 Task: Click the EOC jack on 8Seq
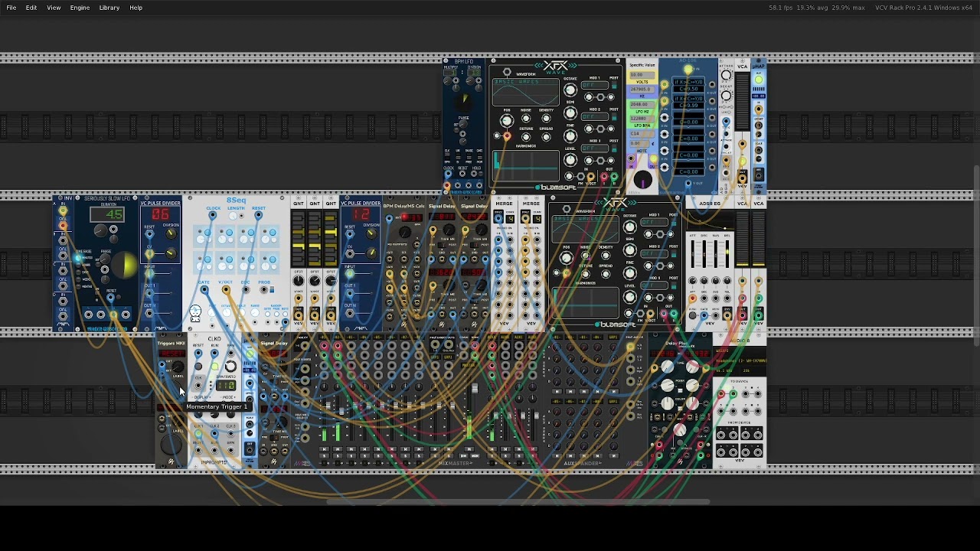(x=246, y=289)
